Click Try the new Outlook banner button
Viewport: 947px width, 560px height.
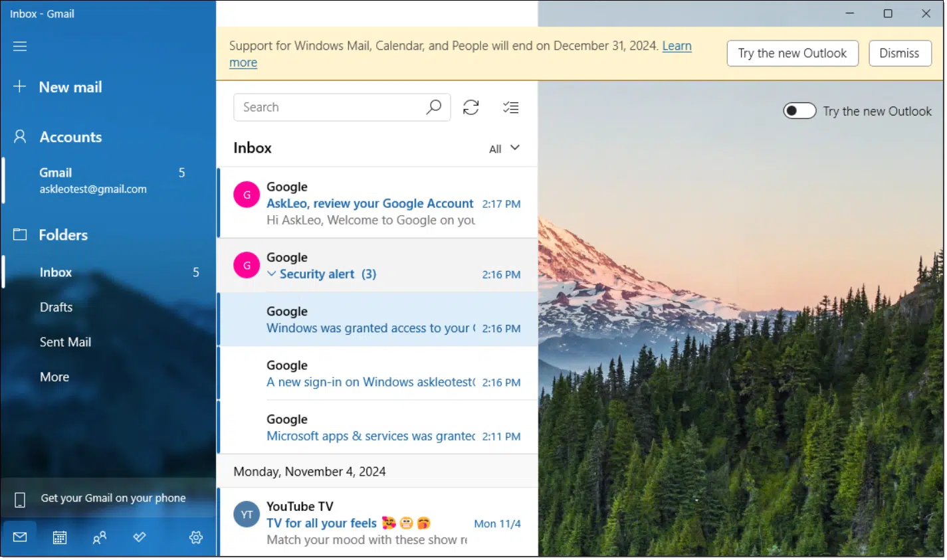pyautogui.click(x=792, y=53)
